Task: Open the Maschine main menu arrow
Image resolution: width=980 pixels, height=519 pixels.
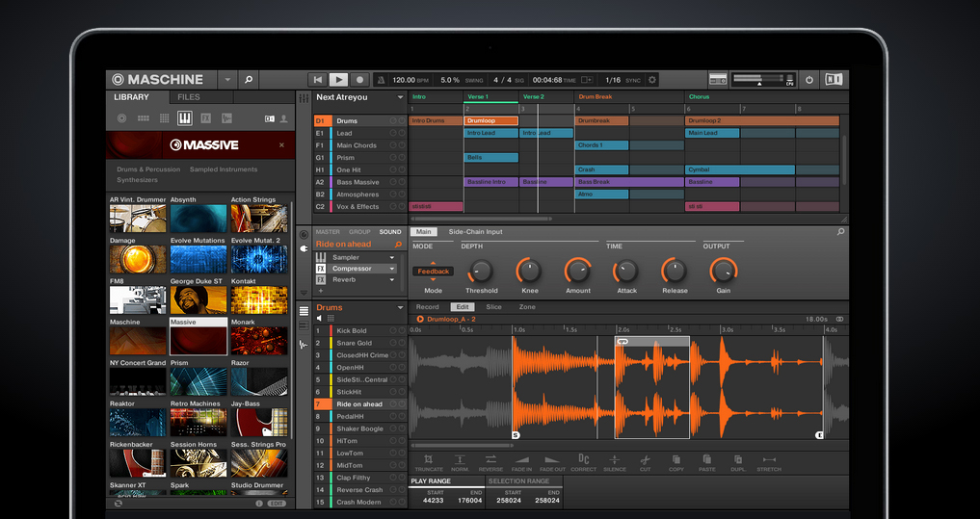Action: pyautogui.click(x=227, y=80)
